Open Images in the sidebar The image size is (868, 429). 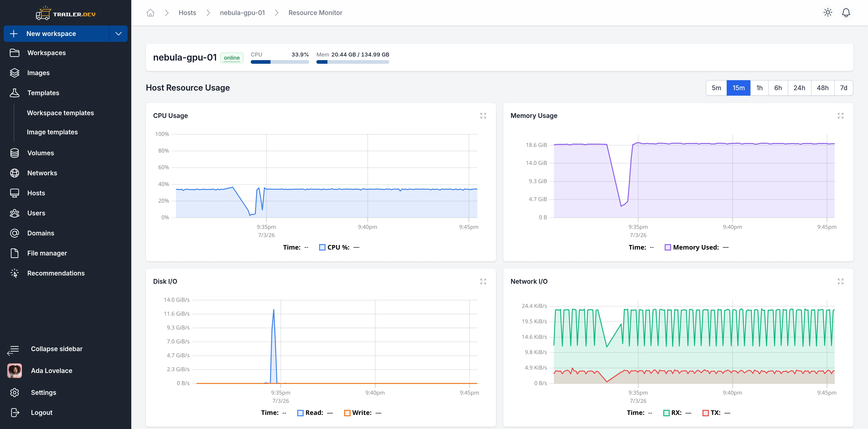(39, 73)
